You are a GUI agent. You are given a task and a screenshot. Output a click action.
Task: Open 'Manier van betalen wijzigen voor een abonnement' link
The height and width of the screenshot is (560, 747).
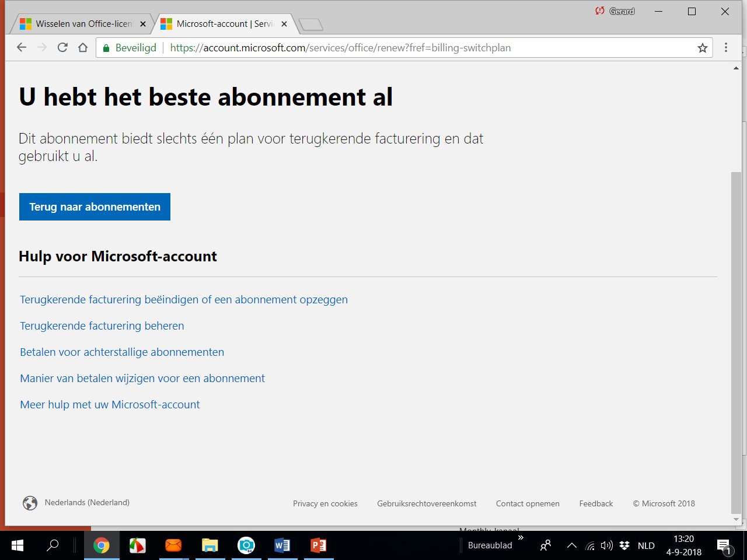click(x=142, y=379)
